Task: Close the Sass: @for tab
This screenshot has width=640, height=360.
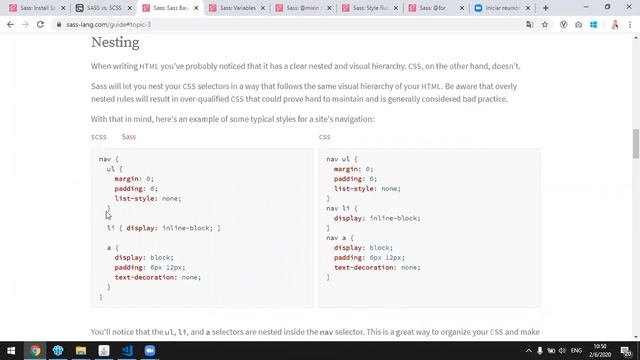Action: point(462,8)
